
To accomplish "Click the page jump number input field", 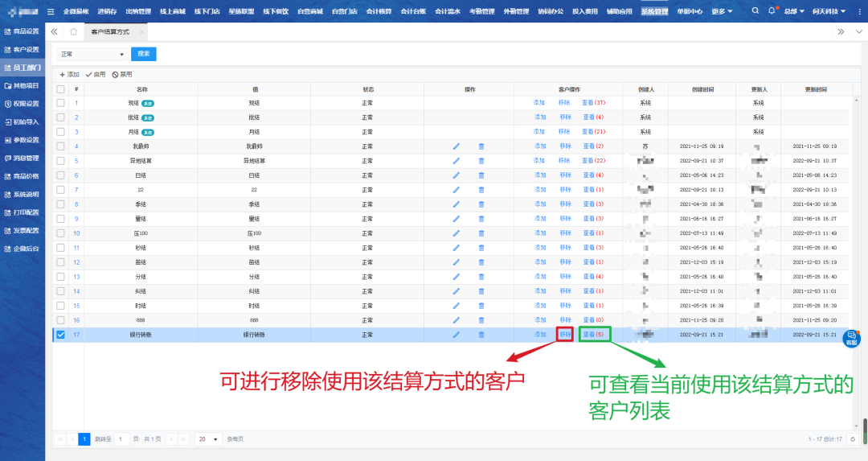I will (121, 439).
